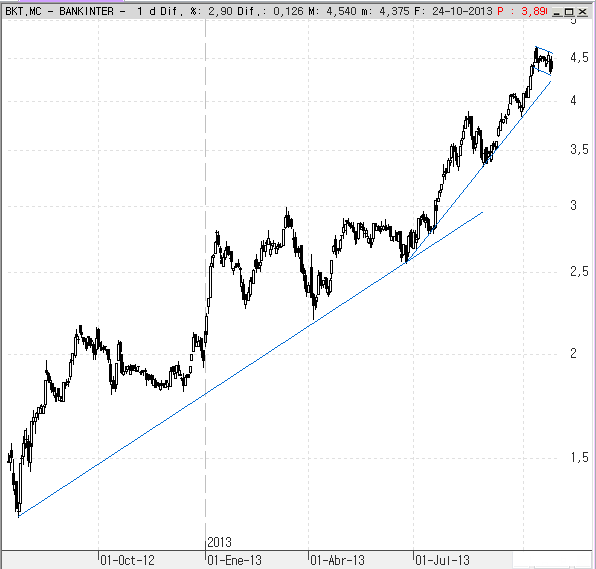This screenshot has height=569, width=596.
Task: Minimize the BANKINTER chart window
Action: tap(557, 12)
